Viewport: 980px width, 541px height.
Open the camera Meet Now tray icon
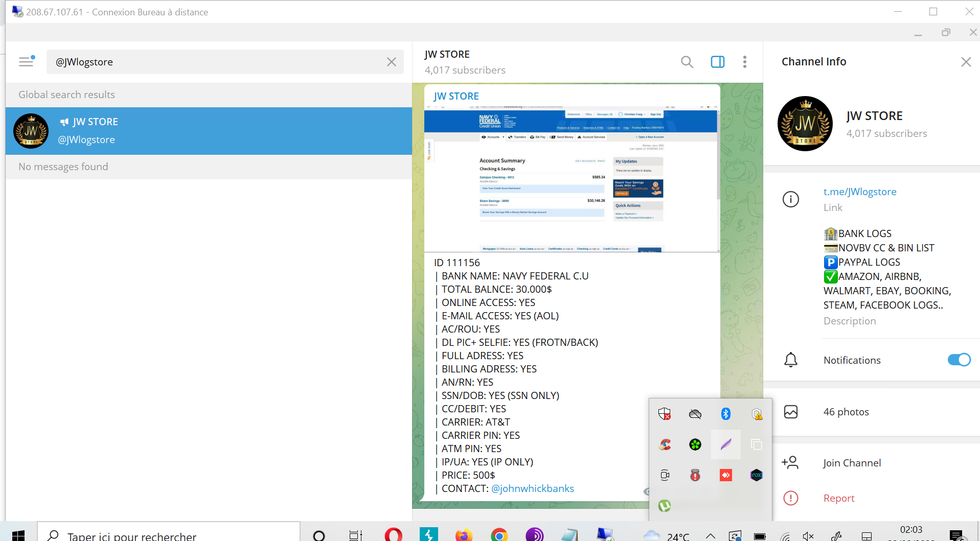665,475
